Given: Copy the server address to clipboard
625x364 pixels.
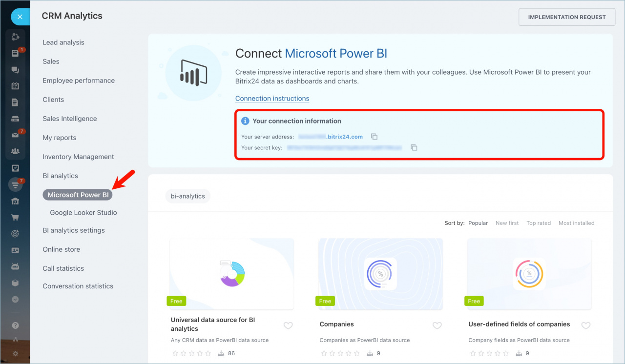Looking at the screenshot, I should (x=374, y=137).
